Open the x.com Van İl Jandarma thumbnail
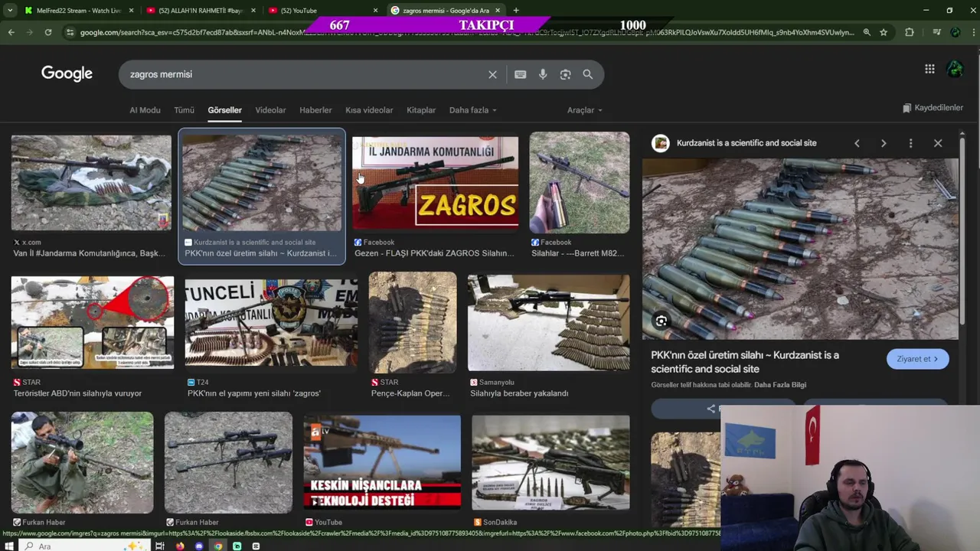The image size is (980, 551). (91, 183)
